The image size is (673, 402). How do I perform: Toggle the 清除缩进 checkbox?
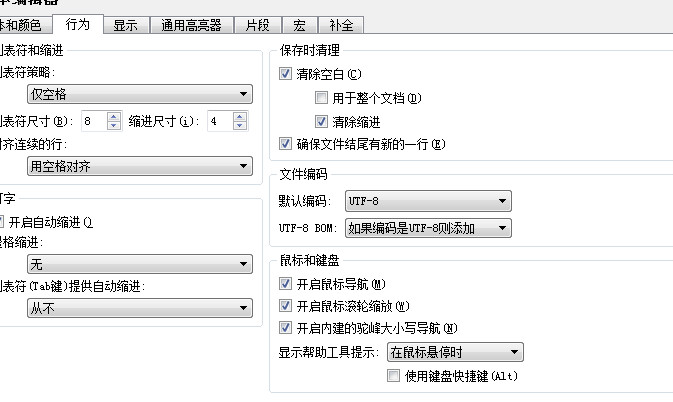[321, 121]
